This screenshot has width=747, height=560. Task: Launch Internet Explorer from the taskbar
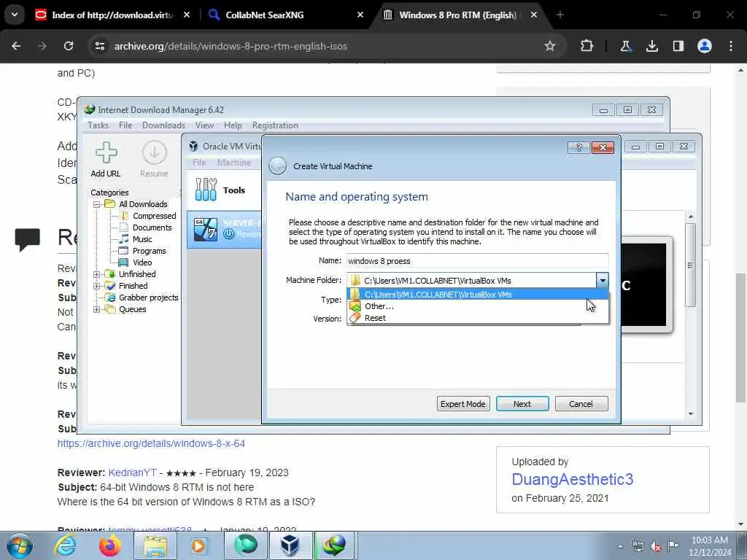(x=65, y=545)
